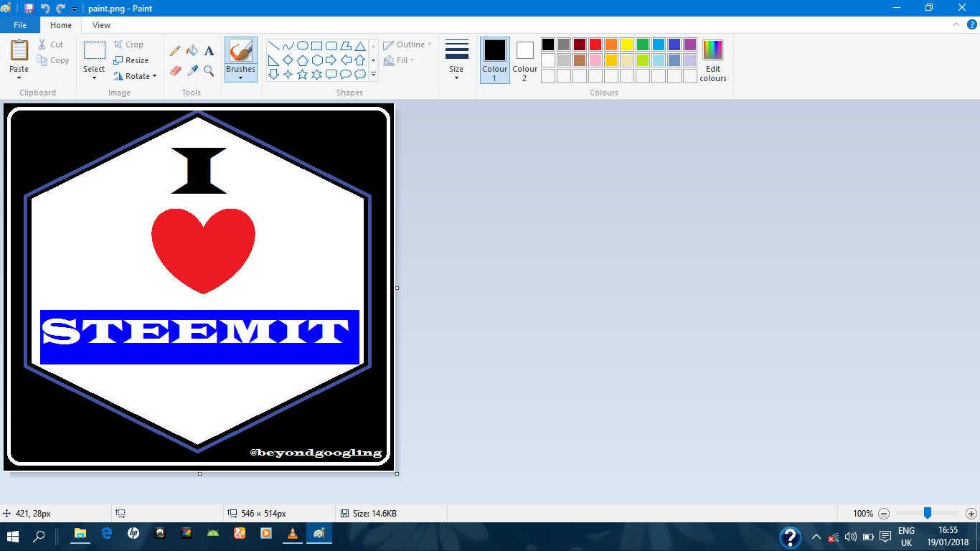980x551 pixels.
Task: Open Microsoft Edge from the taskbar
Action: [107, 534]
